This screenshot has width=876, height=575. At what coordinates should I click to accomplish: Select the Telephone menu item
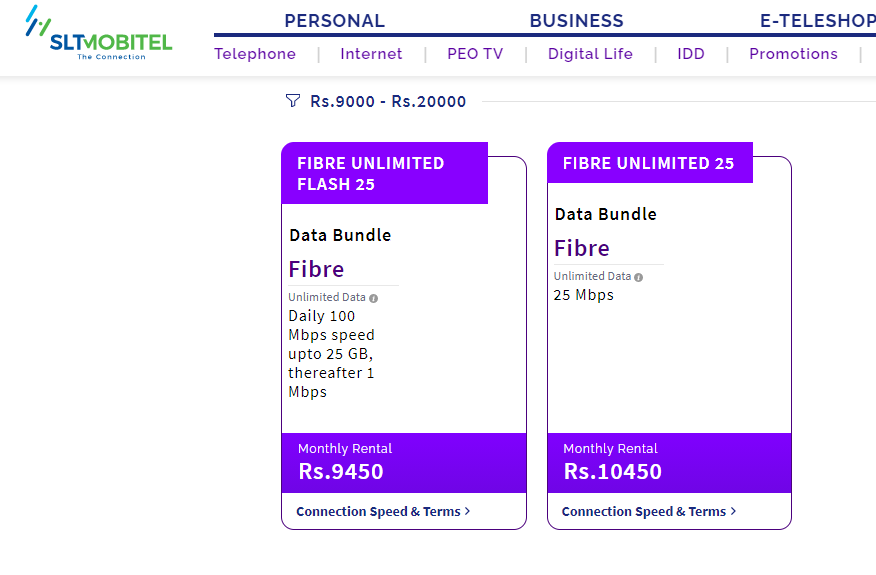coord(255,54)
